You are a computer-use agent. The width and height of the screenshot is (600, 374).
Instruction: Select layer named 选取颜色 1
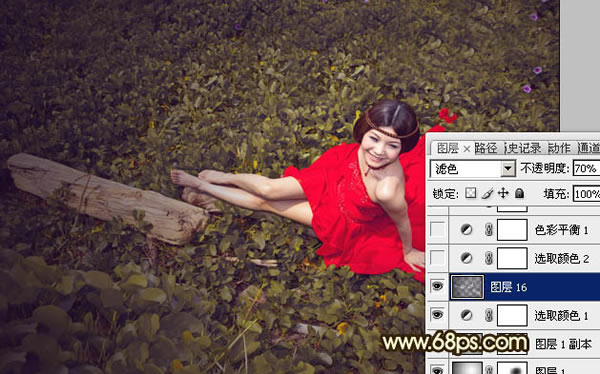(x=561, y=315)
